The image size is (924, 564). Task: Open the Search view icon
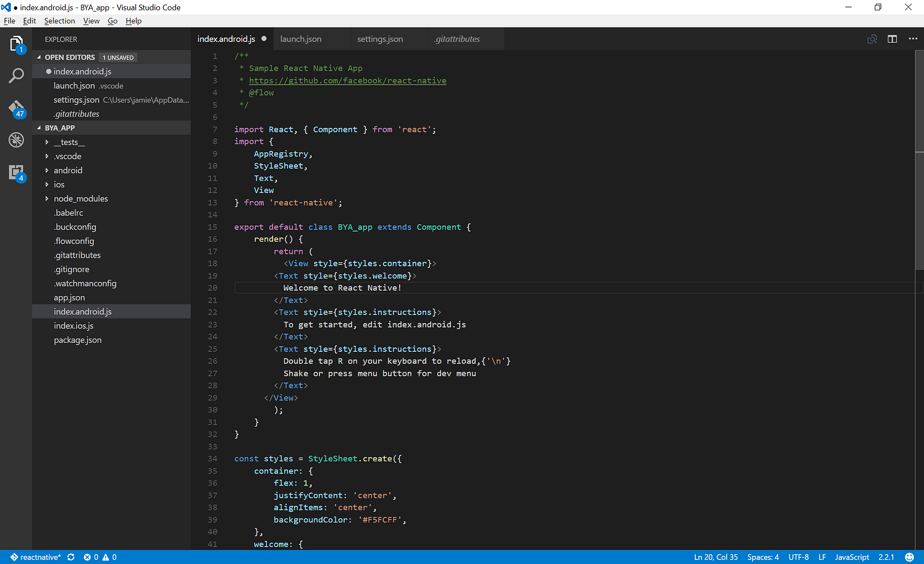16,75
